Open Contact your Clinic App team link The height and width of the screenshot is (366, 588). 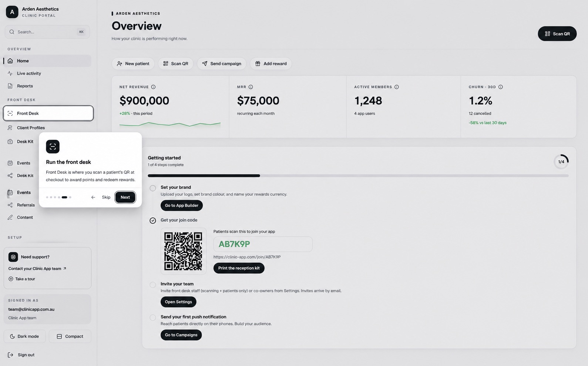(37, 269)
